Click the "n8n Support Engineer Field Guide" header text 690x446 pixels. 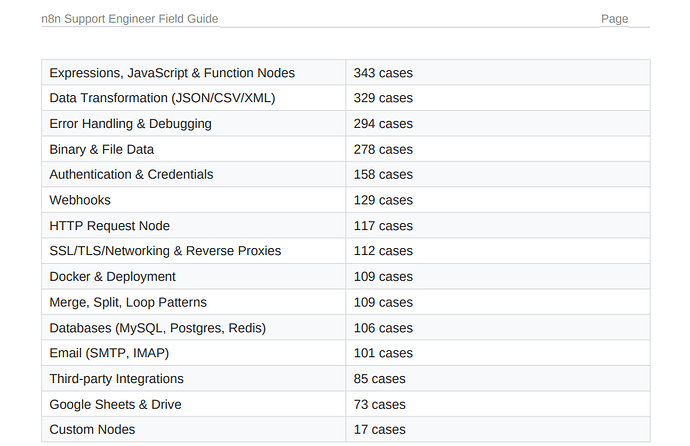pos(130,19)
